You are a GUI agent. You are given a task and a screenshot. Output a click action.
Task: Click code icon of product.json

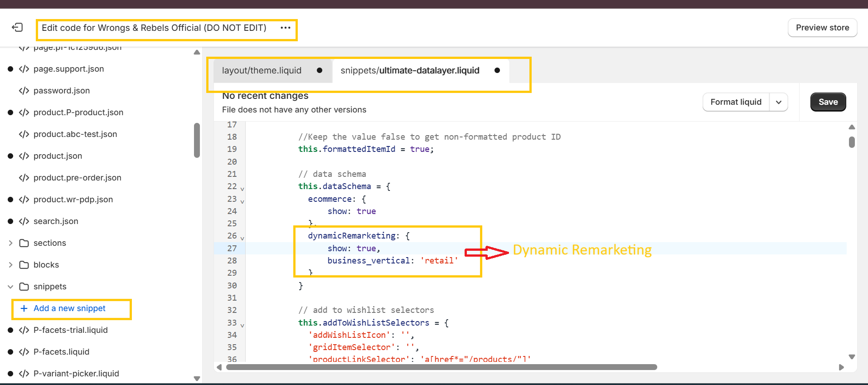[24, 156]
